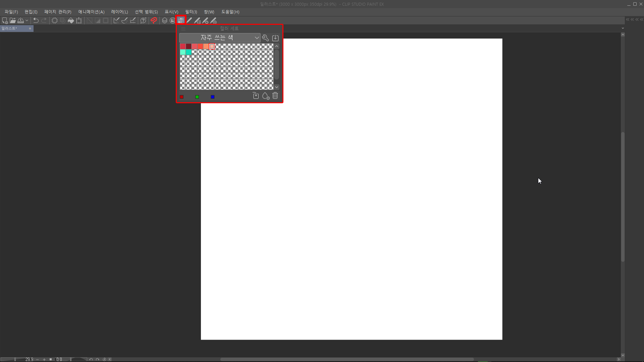Toggle the blue channel square indicator
Image resolution: width=644 pixels, height=362 pixels.
click(213, 97)
